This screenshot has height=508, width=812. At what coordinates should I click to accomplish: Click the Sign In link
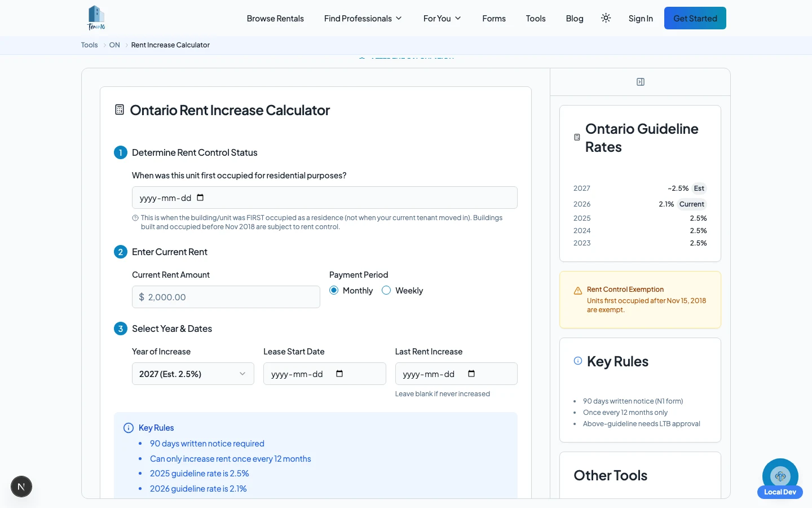(x=641, y=18)
